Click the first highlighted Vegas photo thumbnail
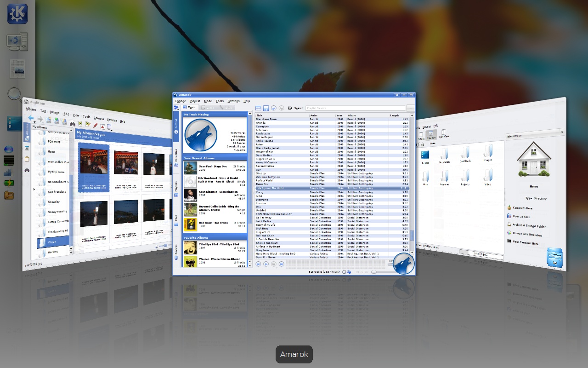This screenshot has height=368, width=588. coord(94,162)
